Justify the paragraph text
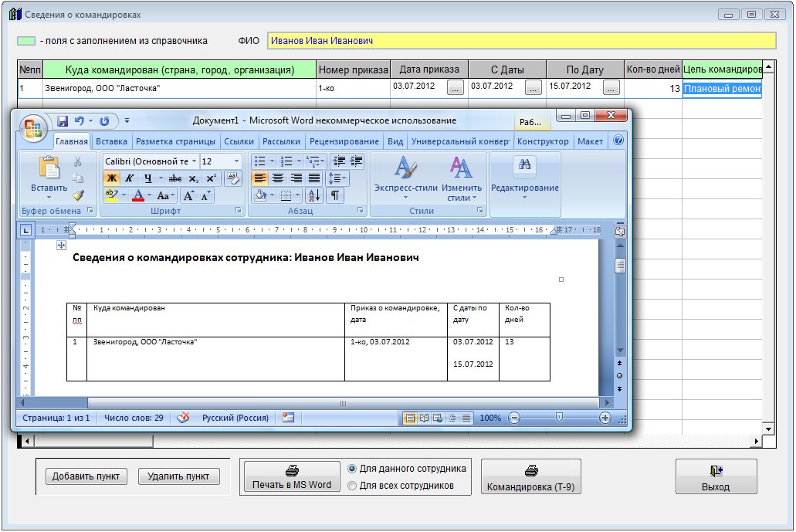The height and width of the screenshot is (532, 796). pos(314,178)
